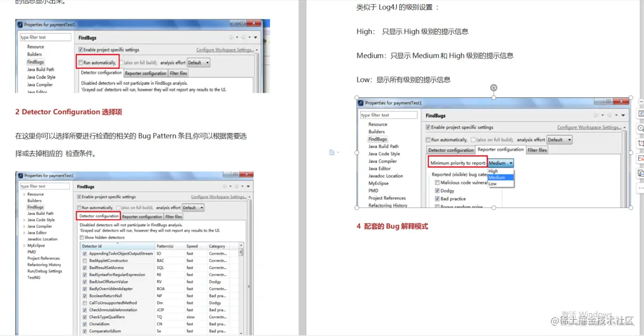Switch to Filter files tab in Reporter dialog
Image resolution: width=644 pixels, height=336 pixels.
(x=537, y=150)
